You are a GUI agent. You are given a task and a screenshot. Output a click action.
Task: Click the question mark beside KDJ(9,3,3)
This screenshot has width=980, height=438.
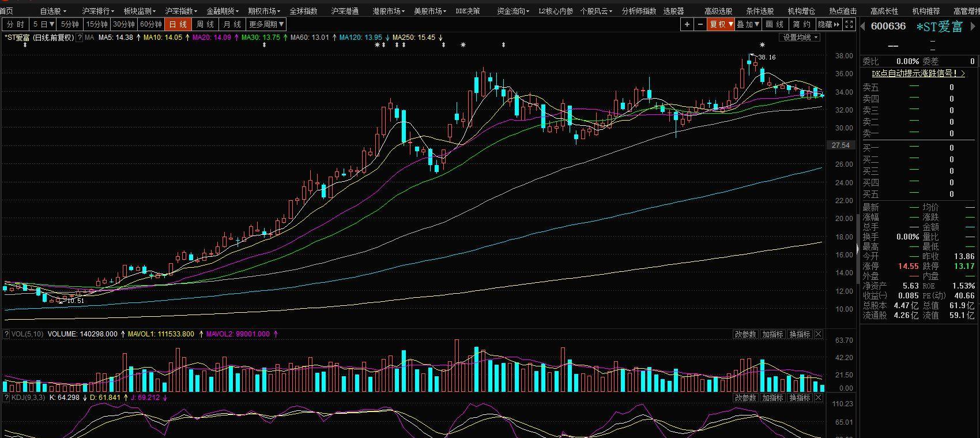[6, 398]
